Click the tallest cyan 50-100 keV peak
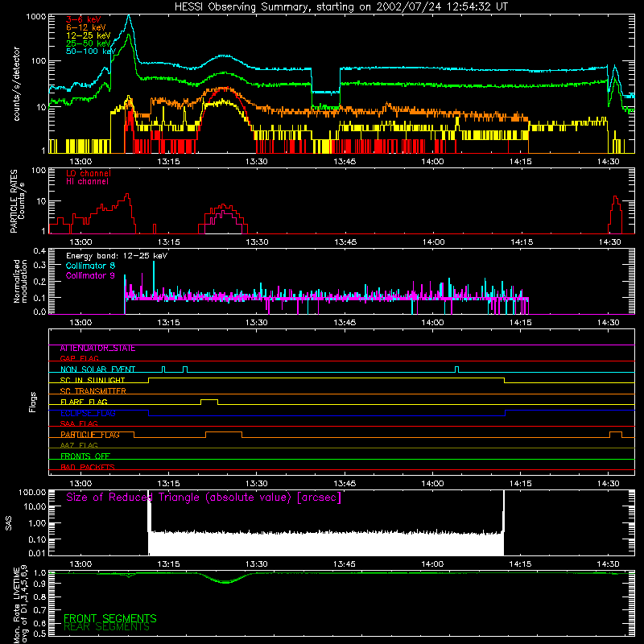Viewport: 644px width, 644px height. (x=129, y=16)
